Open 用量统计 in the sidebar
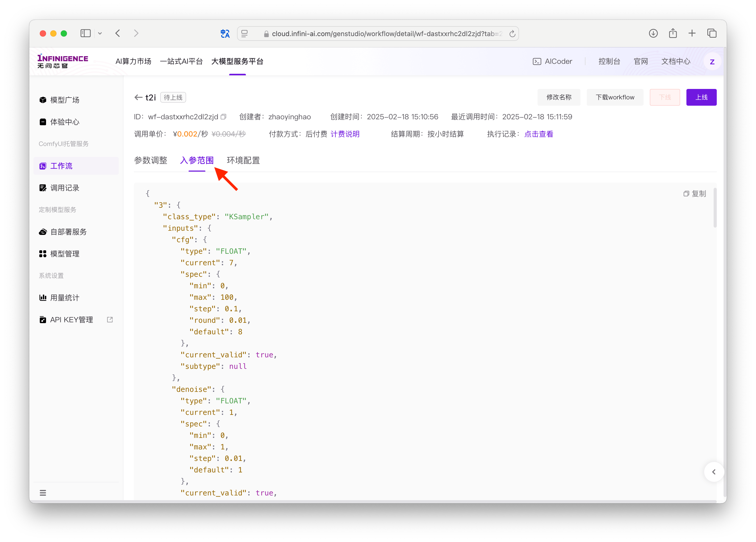The image size is (756, 542). [76, 298]
